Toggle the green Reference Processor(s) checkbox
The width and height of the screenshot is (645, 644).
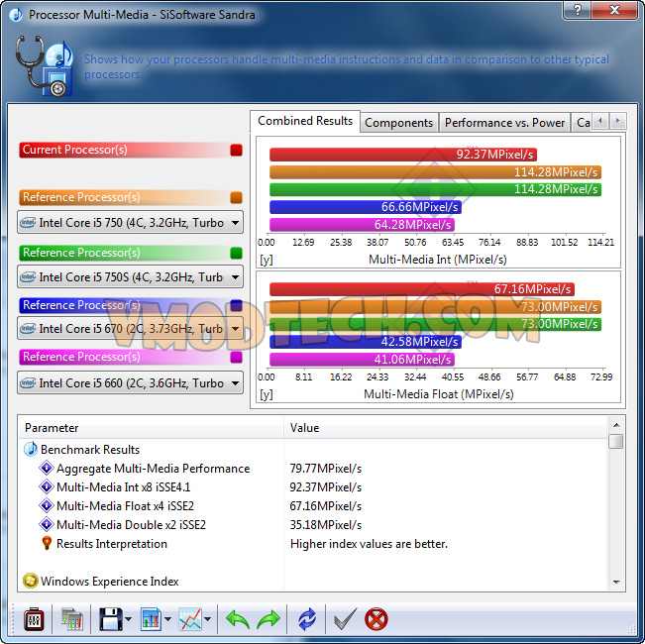(236, 253)
